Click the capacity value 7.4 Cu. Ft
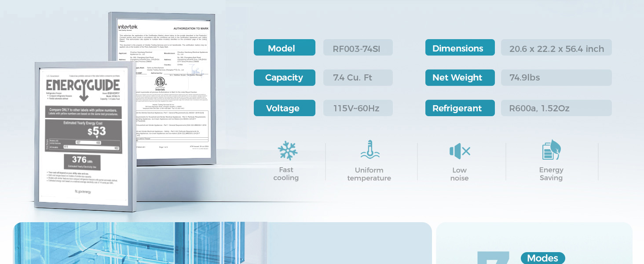Image resolution: width=644 pixels, height=264 pixels. pos(353,78)
